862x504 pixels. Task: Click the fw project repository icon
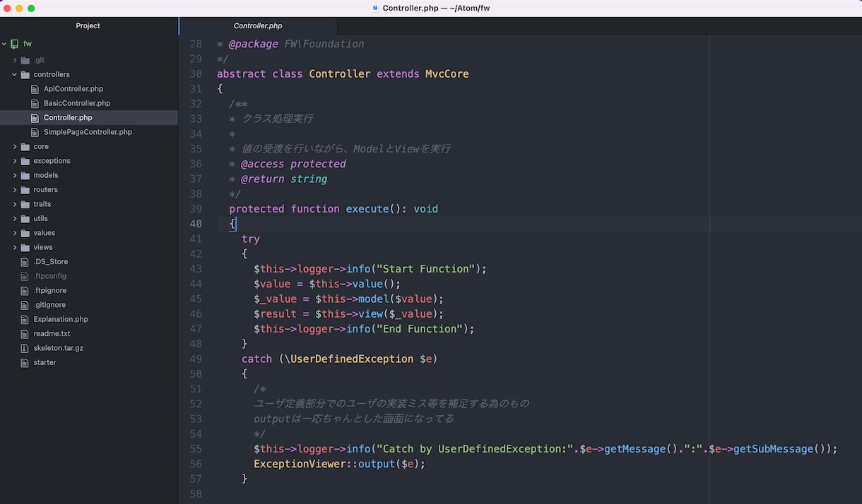14,44
